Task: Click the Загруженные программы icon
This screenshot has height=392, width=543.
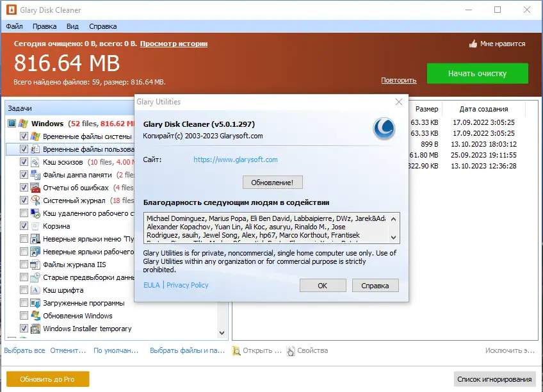Action: 35,303
